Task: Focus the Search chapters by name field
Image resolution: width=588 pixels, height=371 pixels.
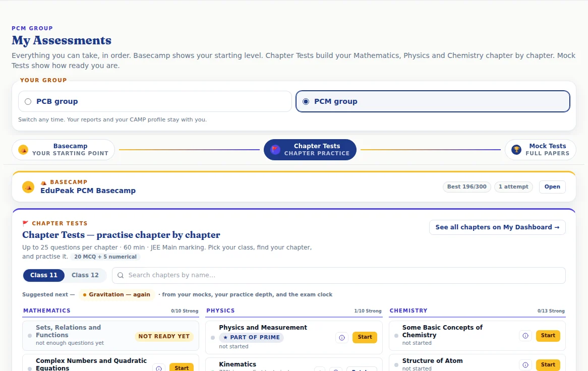Action: coord(338,275)
